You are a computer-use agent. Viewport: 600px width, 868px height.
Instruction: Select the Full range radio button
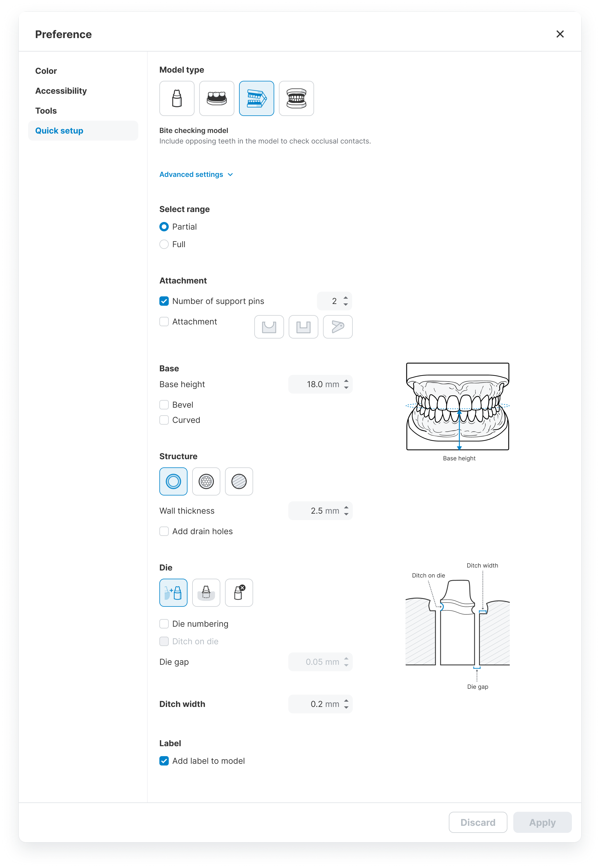(164, 244)
